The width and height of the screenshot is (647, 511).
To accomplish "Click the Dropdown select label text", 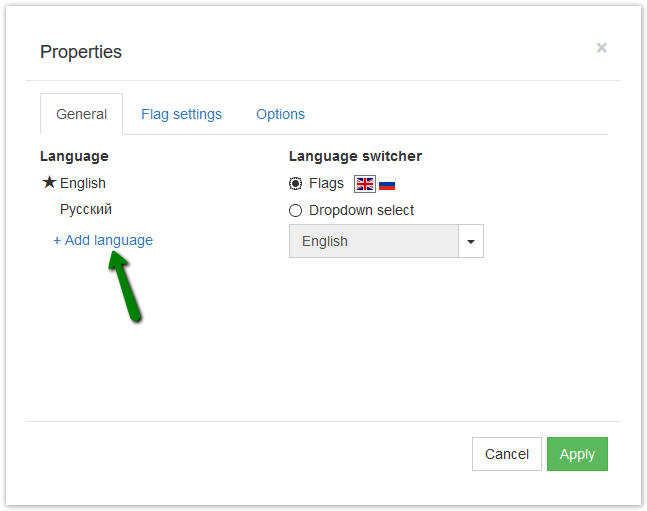I will pyautogui.click(x=361, y=211).
